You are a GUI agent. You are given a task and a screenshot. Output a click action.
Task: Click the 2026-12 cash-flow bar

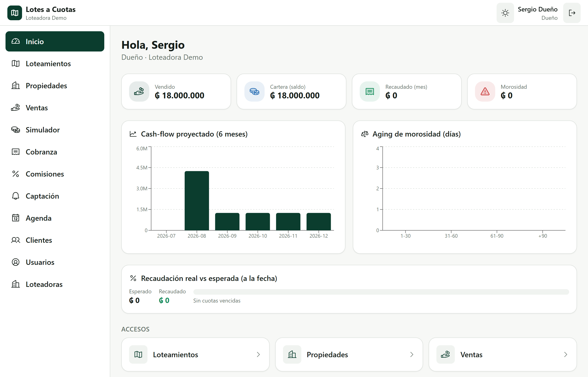pos(319,222)
